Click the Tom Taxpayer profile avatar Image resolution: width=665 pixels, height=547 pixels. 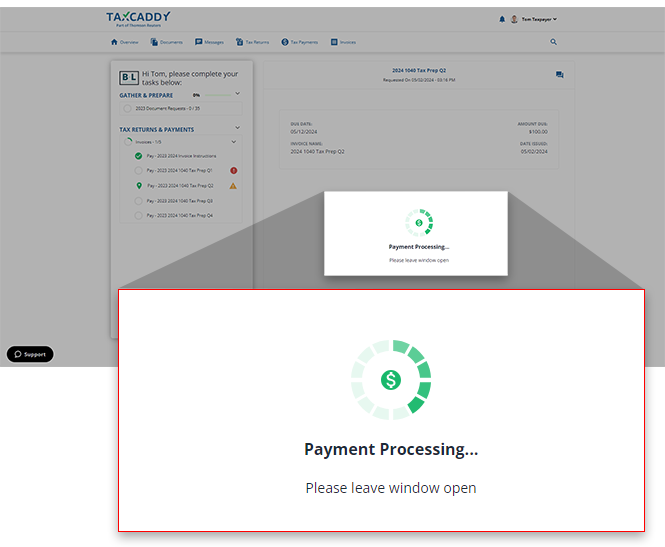514,19
